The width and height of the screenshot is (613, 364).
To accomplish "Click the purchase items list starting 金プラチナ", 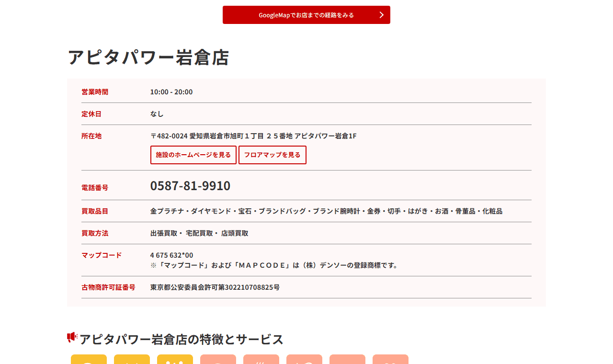I will point(326,211).
